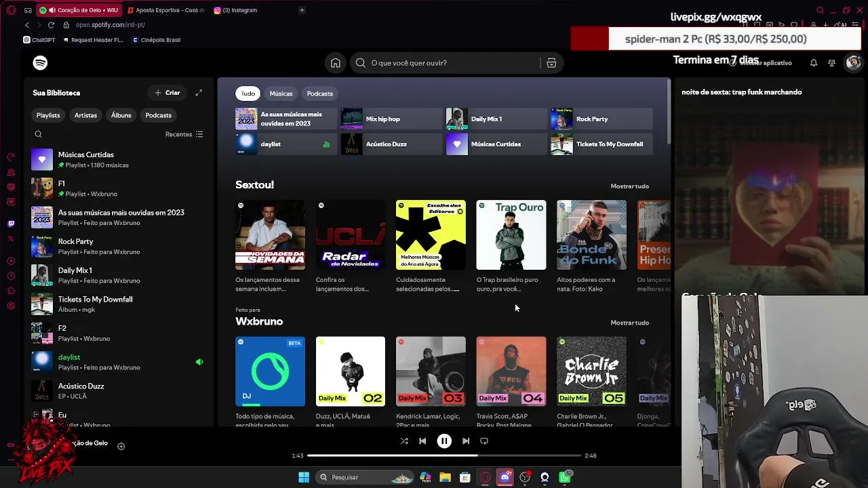
Task: View site info lock icon
Action: 66,25
